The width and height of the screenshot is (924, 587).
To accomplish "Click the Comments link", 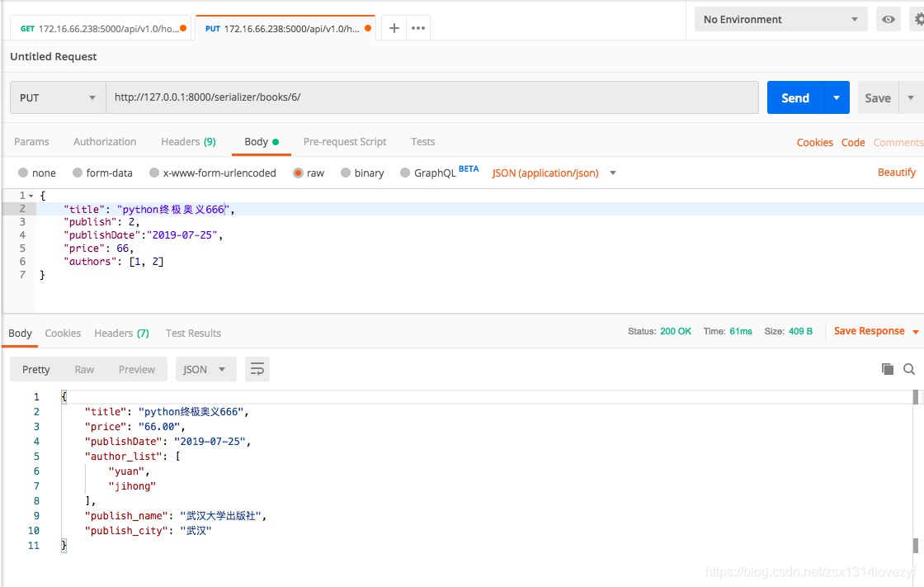I will [898, 142].
